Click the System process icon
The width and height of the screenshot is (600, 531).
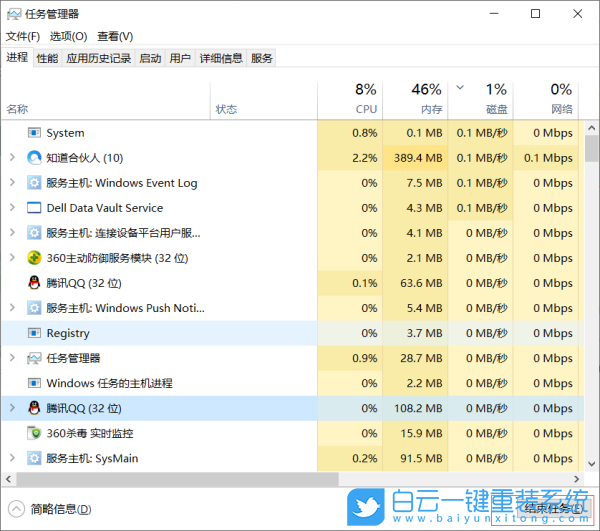(x=34, y=133)
